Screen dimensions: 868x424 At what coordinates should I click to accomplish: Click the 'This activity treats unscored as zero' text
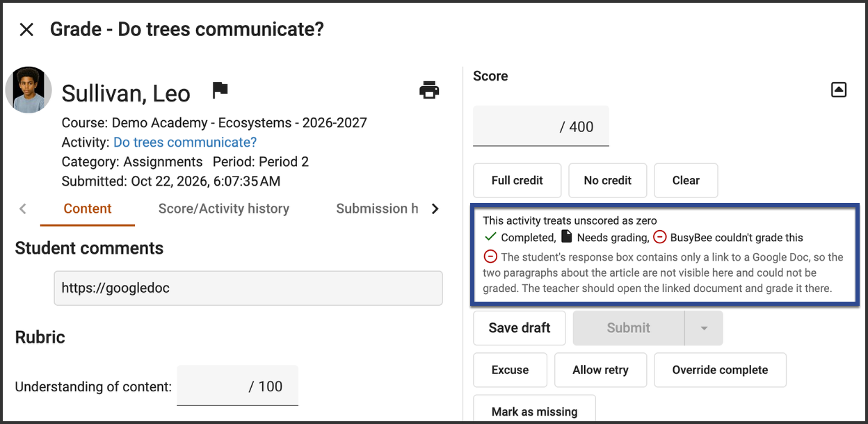[x=570, y=221]
